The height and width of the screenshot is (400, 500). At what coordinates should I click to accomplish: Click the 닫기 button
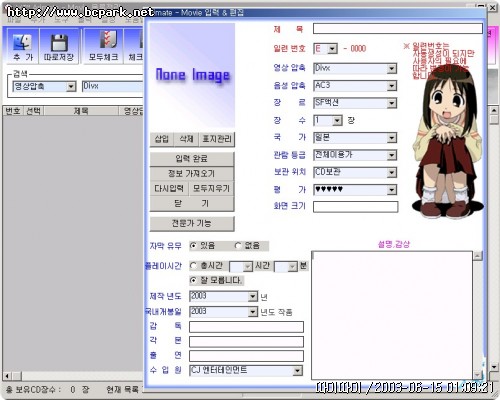click(x=192, y=204)
